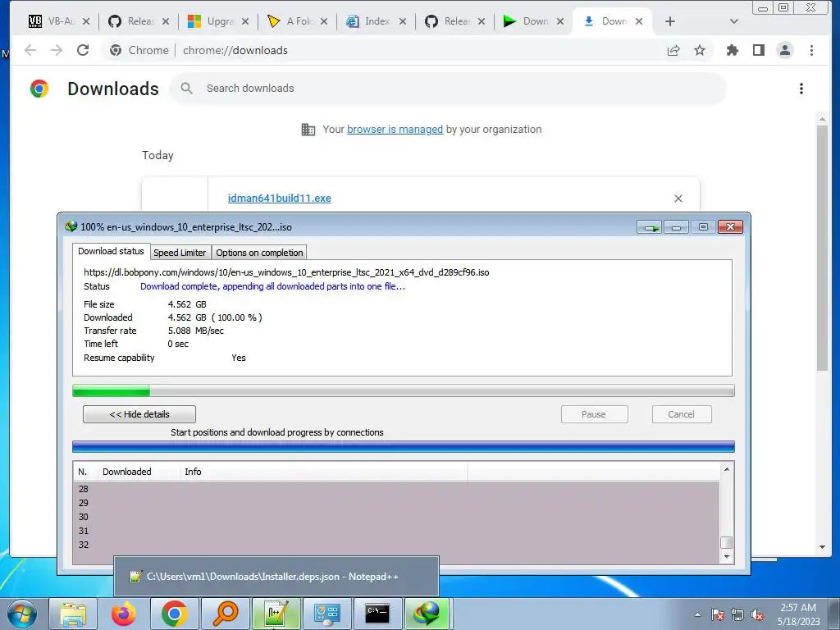Open the Index browser tab

pyautogui.click(x=376, y=21)
